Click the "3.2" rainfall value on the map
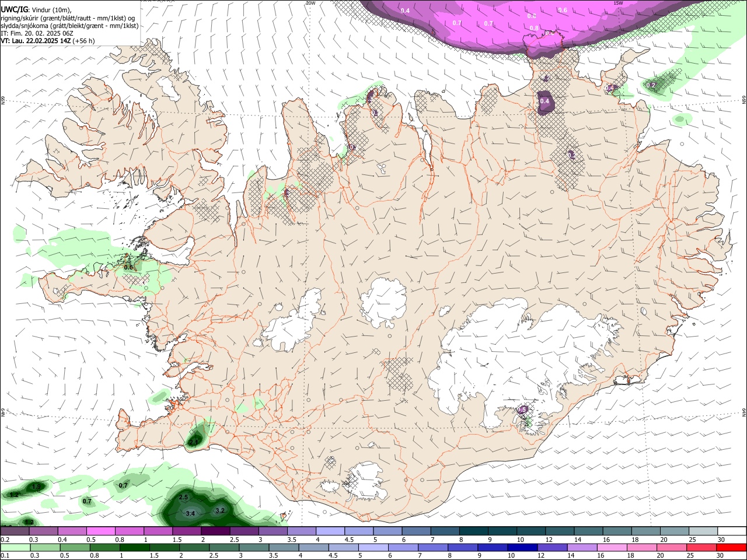The image size is (747, 560). click(x=220, y=510)
